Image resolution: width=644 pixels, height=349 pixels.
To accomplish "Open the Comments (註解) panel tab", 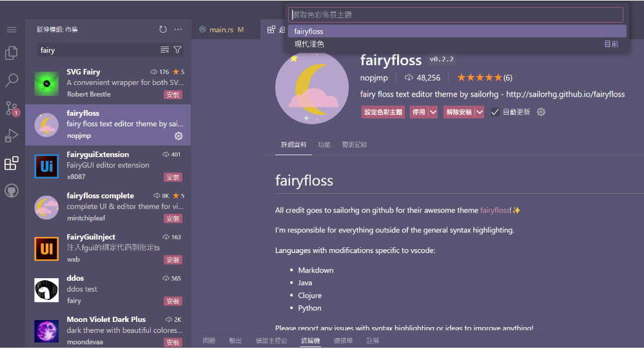I will (373, 341).
